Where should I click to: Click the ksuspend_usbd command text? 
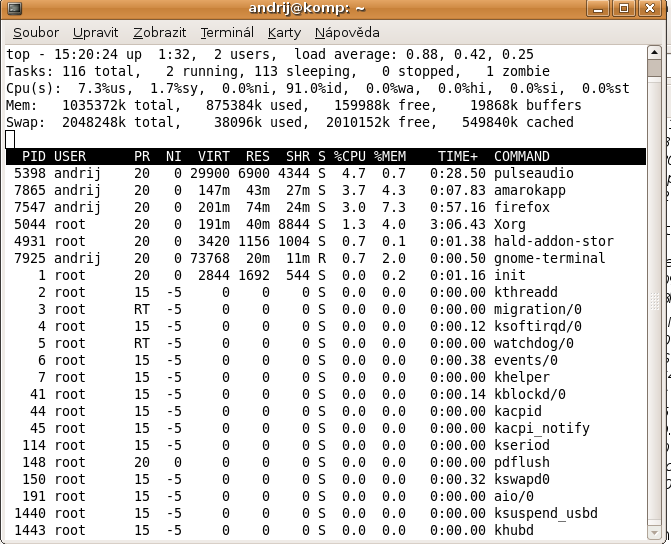click(x=546, y=513)
